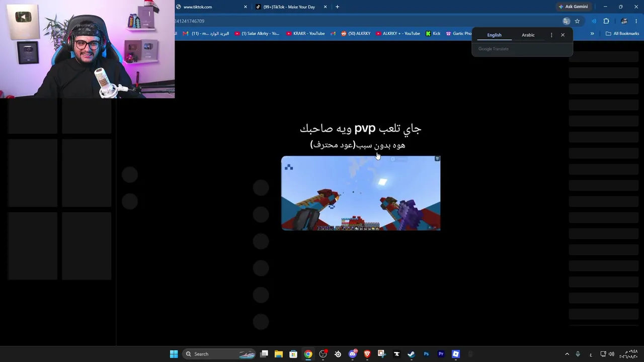Screen dimensions: 644x362
Task: Open the Kick bookmark
Action: tap(433, 34)
